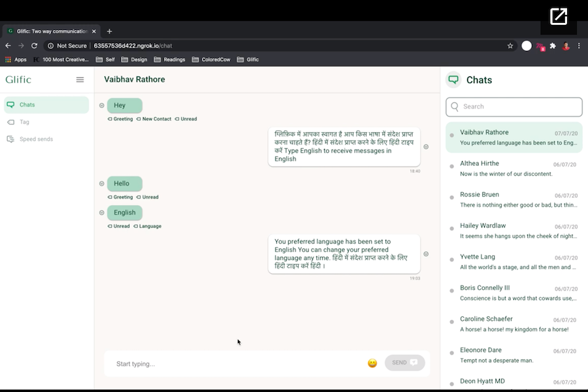588x392 pixels.
Task: Open Chrome extensions puzzle icon
Action: point(553,46)
